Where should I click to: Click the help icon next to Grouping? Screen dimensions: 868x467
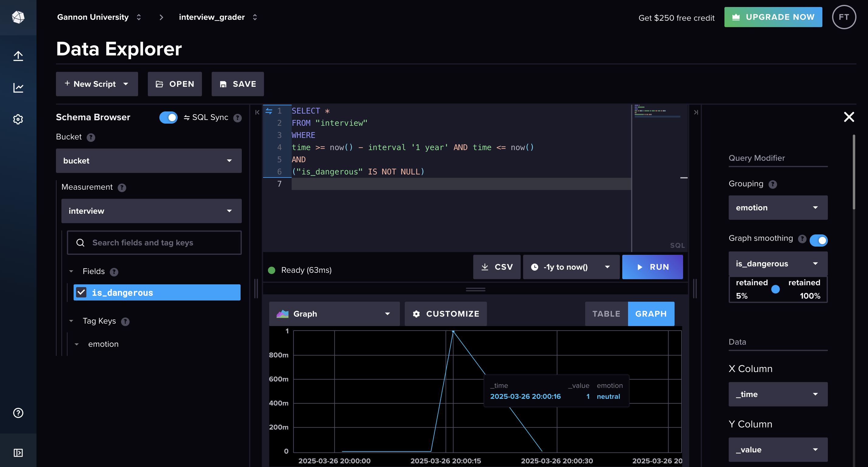(x=773, y=184)
